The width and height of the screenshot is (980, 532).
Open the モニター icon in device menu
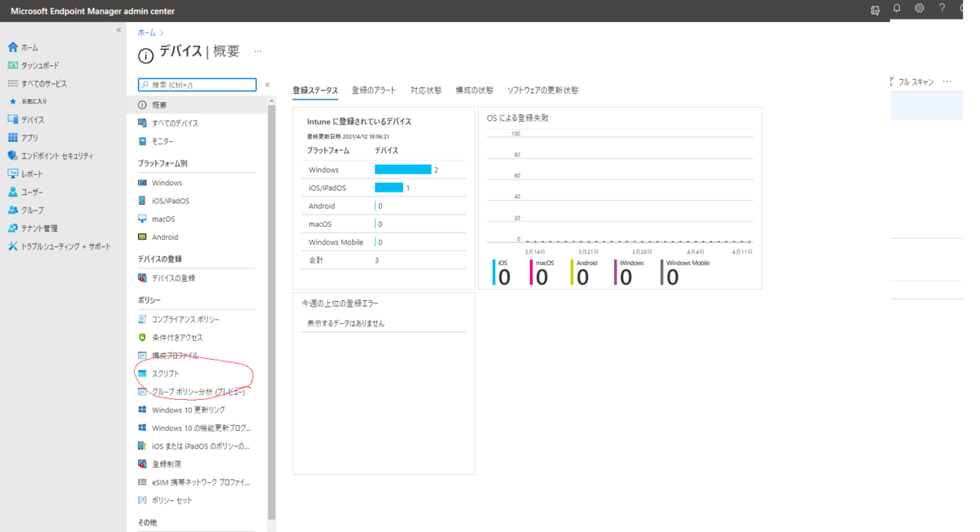coord(142,141)
